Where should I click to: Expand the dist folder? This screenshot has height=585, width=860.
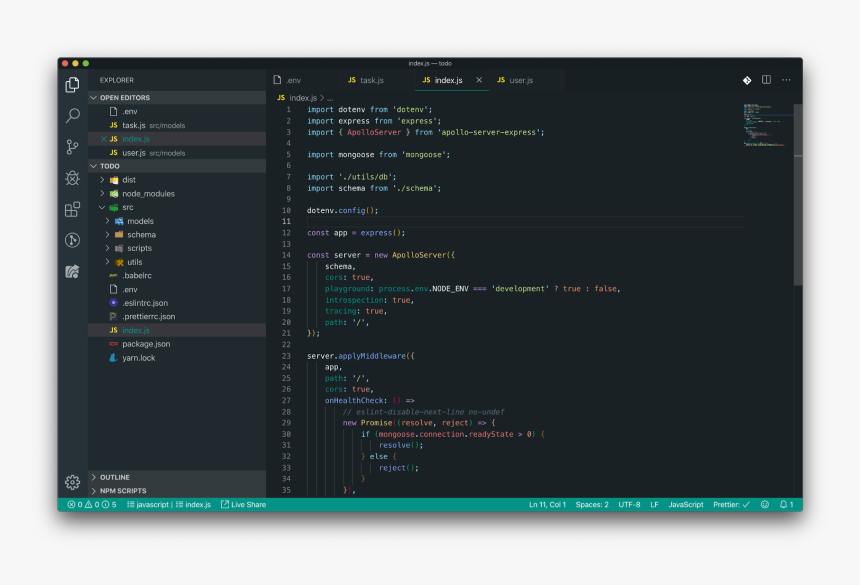pyautogui.click(x=177, y=180)
